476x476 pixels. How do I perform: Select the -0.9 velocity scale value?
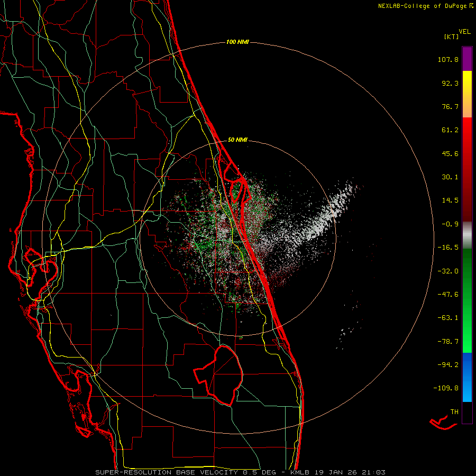(x=450, y=224)
